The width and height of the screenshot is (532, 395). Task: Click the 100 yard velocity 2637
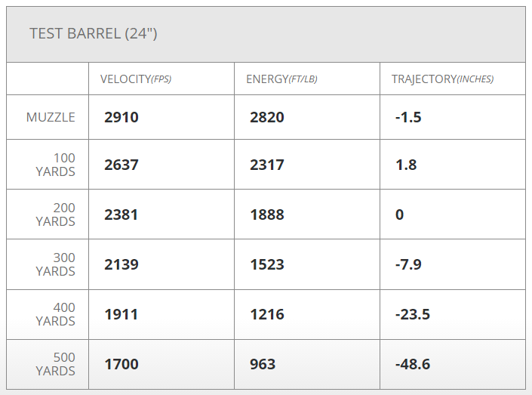point(121,165)
